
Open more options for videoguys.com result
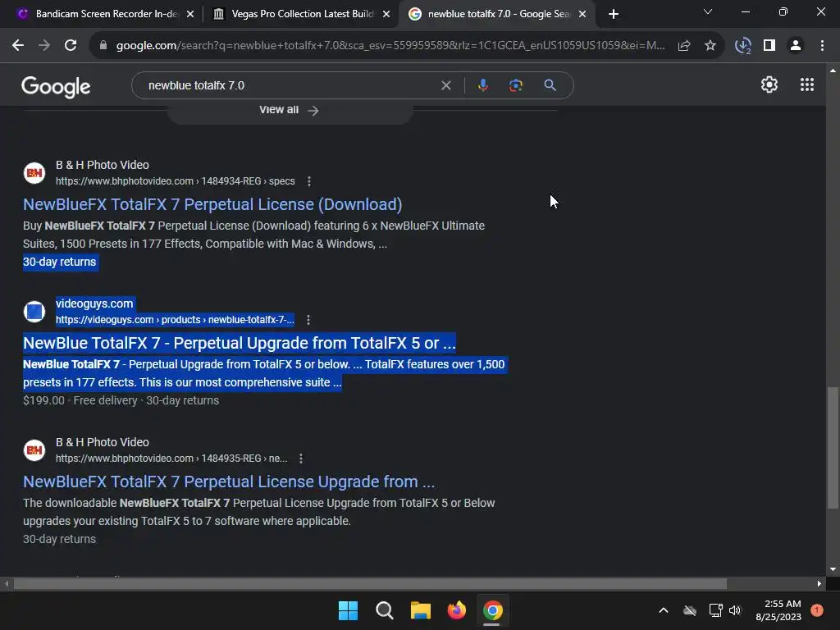coord(308,320)
